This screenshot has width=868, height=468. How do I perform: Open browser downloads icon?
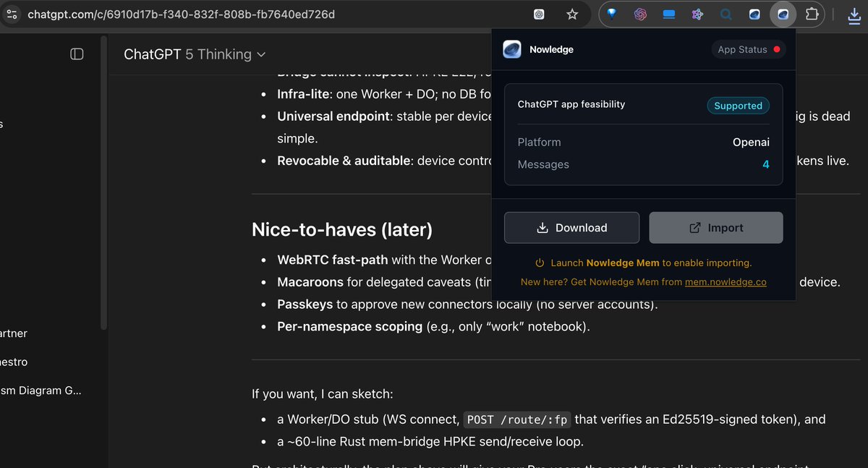(x=856, y=14)
